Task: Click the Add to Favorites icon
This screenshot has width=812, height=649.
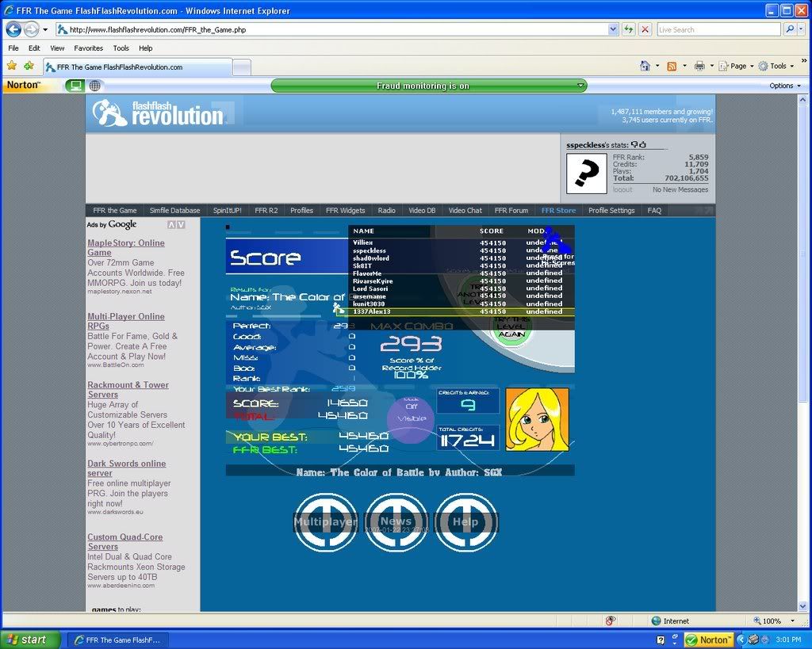Action: [x=29, y=66]
